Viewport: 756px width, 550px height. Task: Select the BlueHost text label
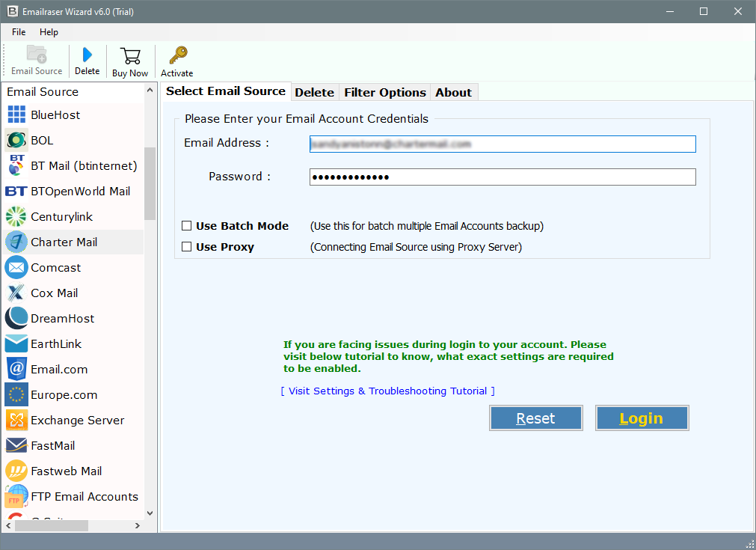[55, 114]
